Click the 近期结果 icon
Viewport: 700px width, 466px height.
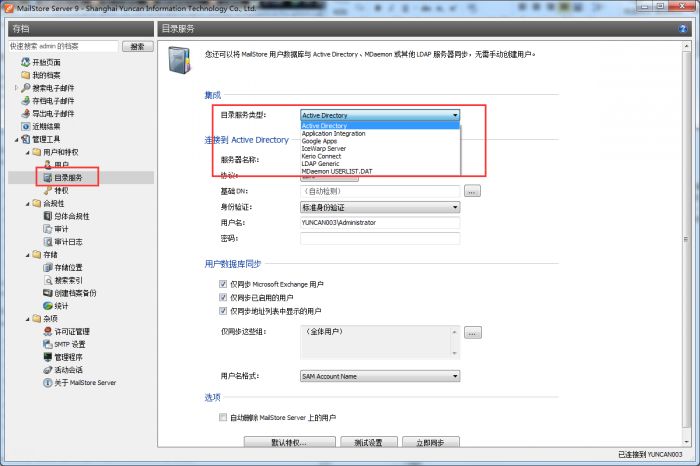pyautogui.click(x=25, y=126)
